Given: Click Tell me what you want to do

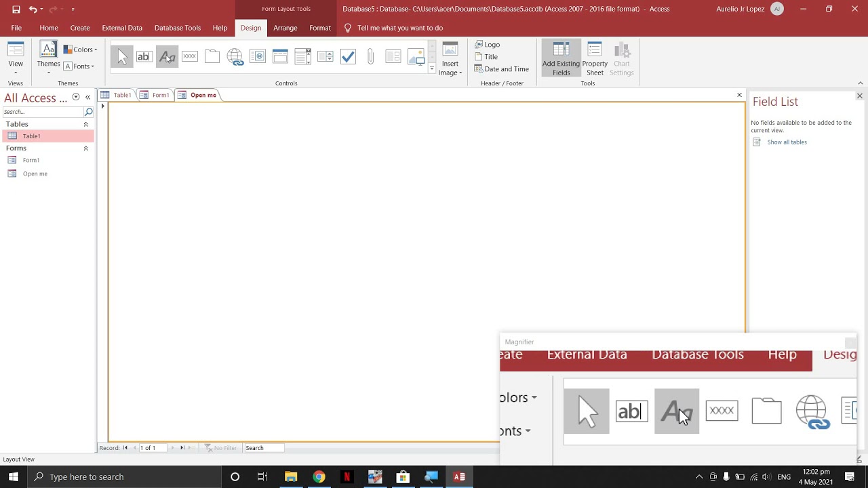Looking at the screenshot, I should click(x=394, y=28).
